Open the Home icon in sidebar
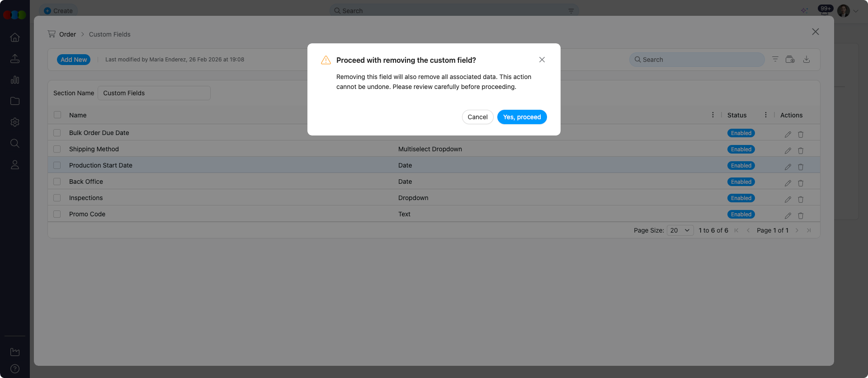 tap(15, 37)
